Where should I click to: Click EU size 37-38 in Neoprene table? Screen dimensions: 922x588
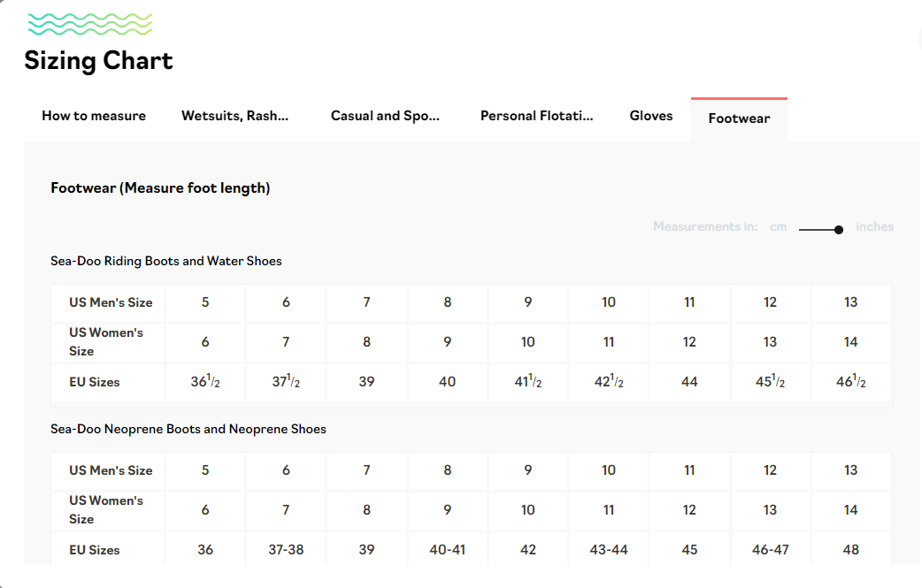[286, 550]
